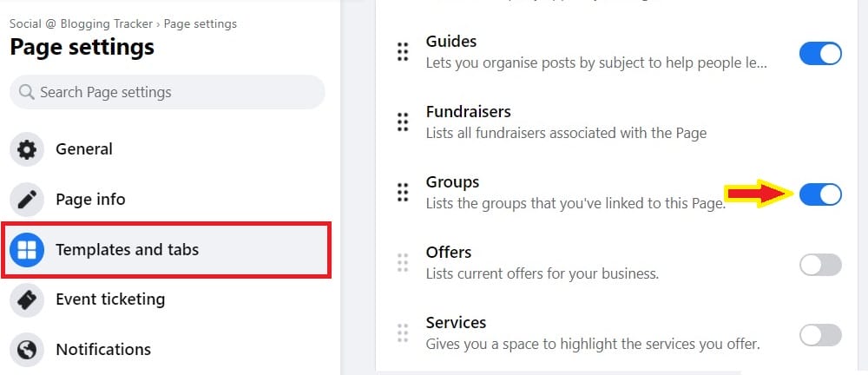The width and height of the screenshot is (868, 375).
Task: Click the Fundraisers drag handle dots
Action: (403, 122)
